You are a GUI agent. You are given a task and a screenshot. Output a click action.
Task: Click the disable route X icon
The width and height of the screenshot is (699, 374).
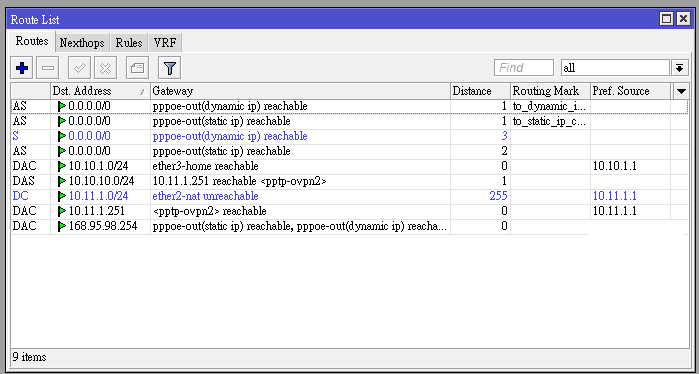pyautogui.click(x=105, y=68)
